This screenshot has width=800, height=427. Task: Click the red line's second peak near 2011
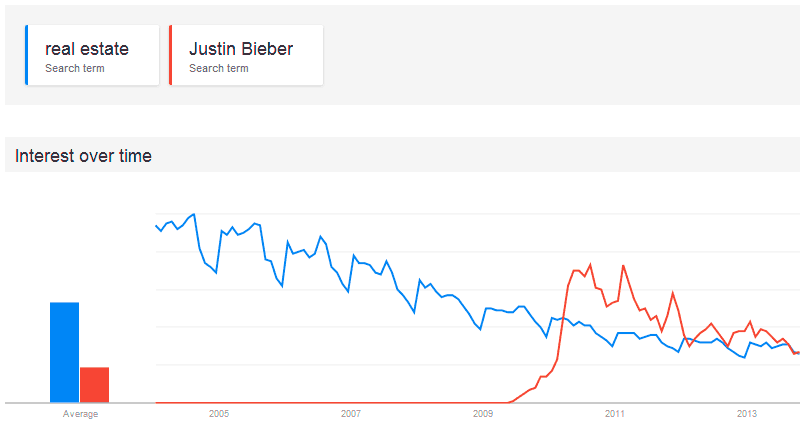coord(624,266)
